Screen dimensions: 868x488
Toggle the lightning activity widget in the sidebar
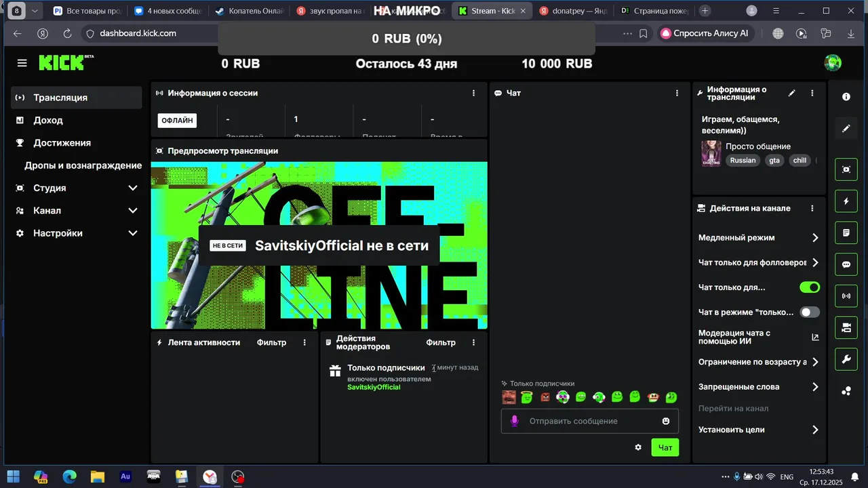[x=846, y=201]
